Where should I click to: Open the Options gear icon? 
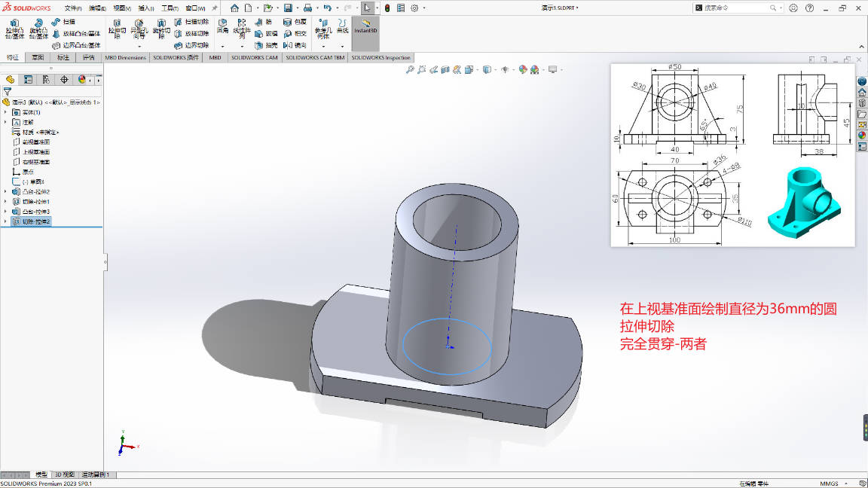[414, 8]
